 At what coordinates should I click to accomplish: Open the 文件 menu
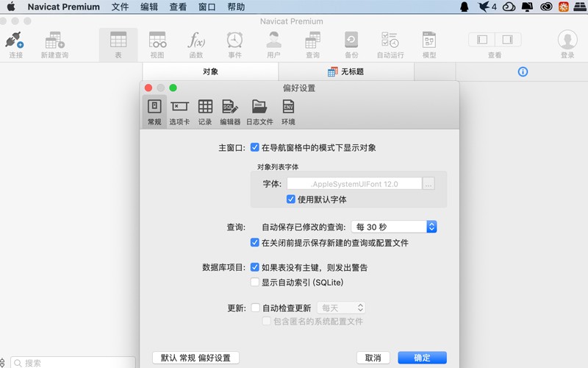pyautogui.click(x=120, y=7)
